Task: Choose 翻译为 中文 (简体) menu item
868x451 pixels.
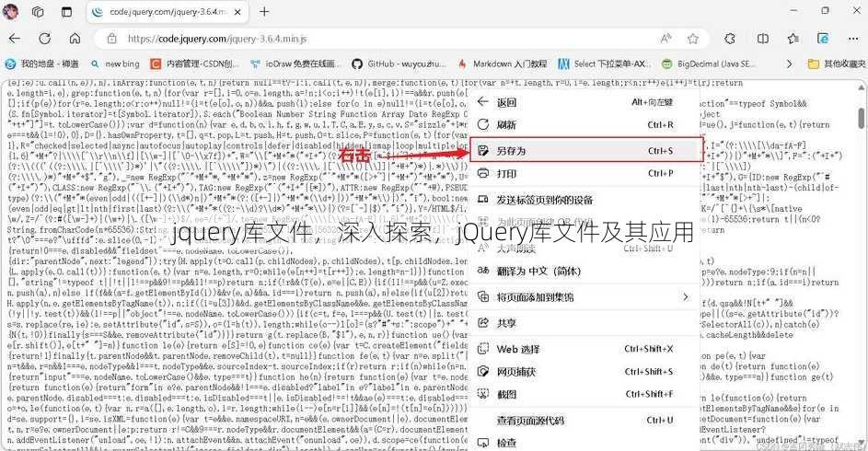Action: click(585, 271)
